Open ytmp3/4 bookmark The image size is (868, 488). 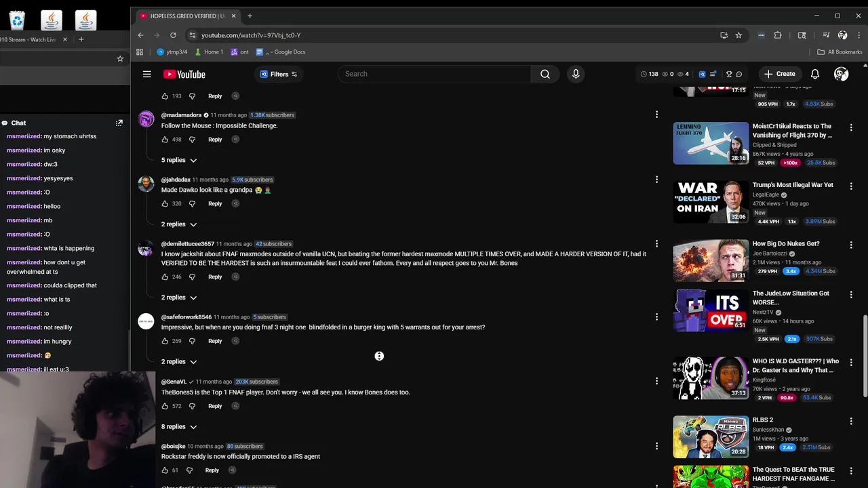(x=172, y=52)
